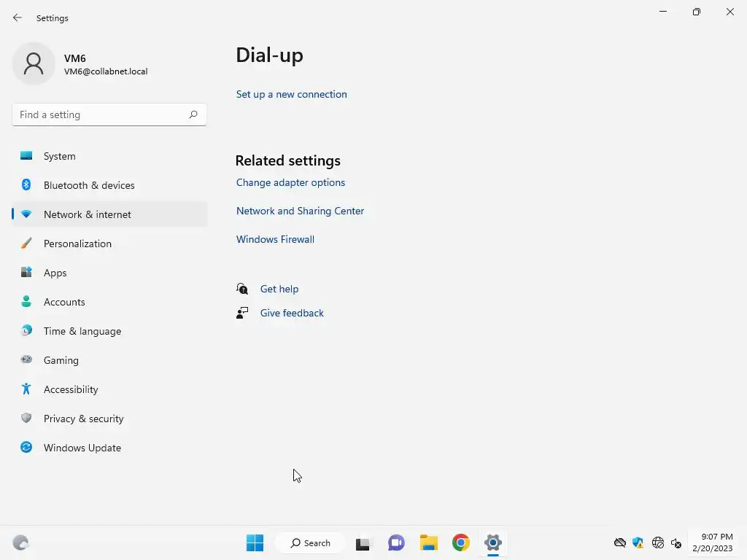This screenshot has width=747, height=560.
Task: Click the Get help headset icon
Action: [x=242, y=289]
